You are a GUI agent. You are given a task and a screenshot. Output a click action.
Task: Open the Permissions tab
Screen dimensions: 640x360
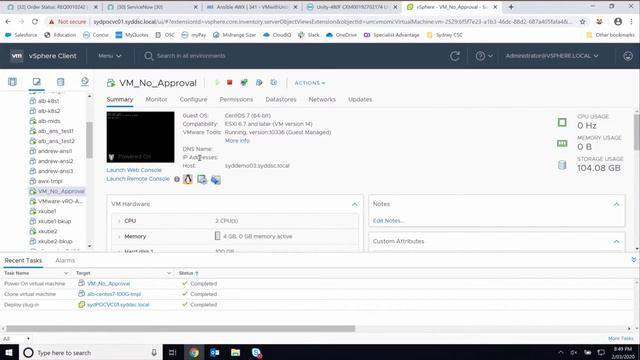(x=236, y=100)
